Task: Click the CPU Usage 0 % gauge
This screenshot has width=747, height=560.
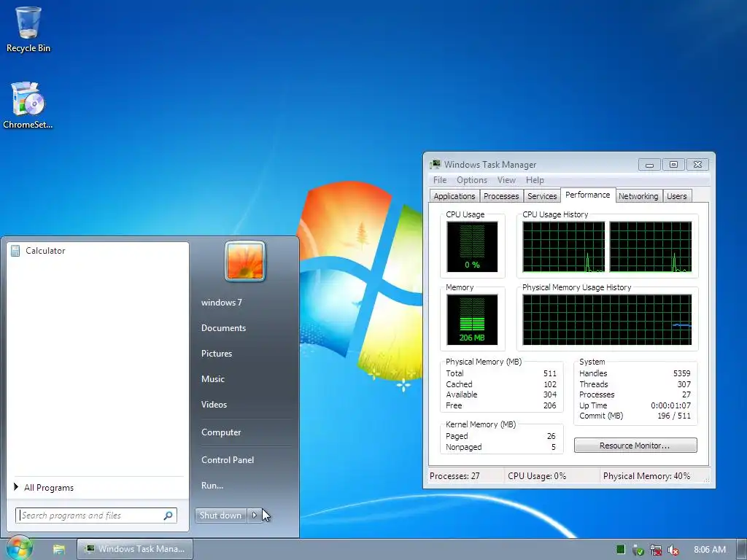Action: [x=472, y=246]
